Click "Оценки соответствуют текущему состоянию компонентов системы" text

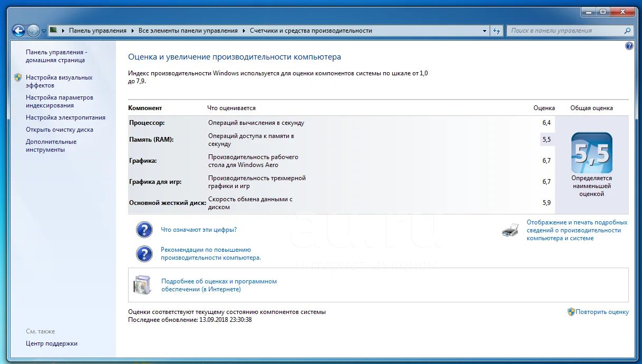[x=227, y=312]
